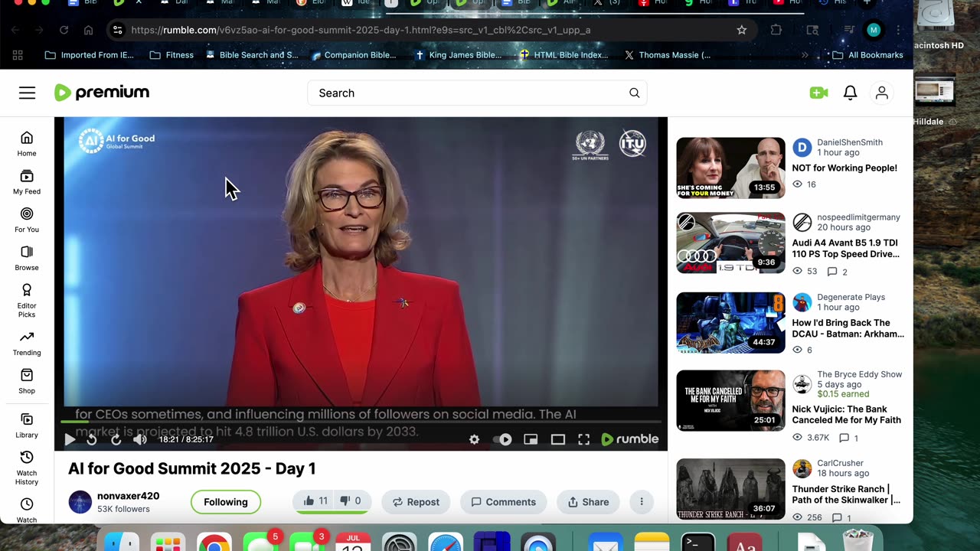The width and height of the screenshot is (980, 551).
Task: Open My Feed in sidebar
Action: [27, 182]
